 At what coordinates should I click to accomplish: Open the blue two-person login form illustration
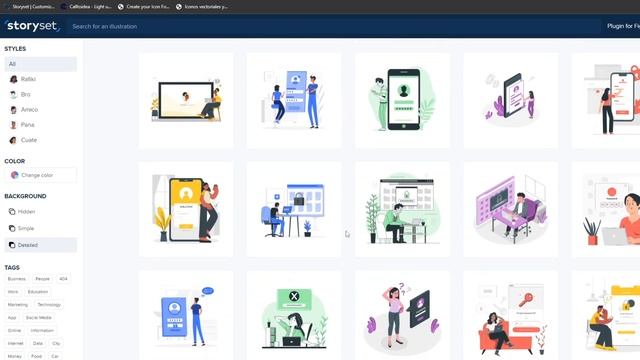pos(294,100)
